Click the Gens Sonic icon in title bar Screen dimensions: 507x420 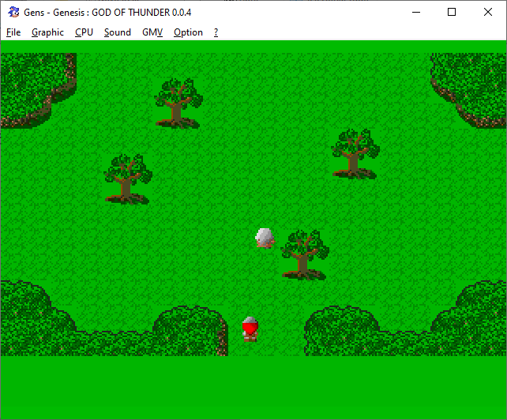coord(13,12)
